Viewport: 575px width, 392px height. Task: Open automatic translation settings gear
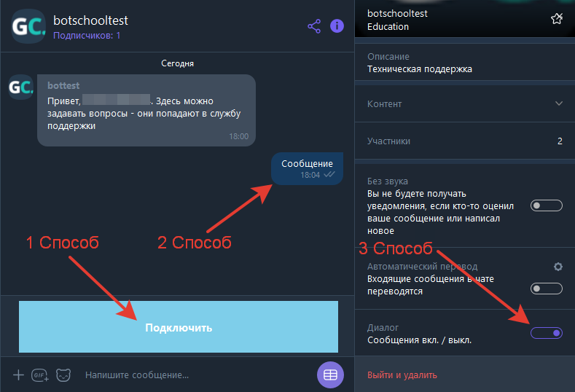[558, 267]
